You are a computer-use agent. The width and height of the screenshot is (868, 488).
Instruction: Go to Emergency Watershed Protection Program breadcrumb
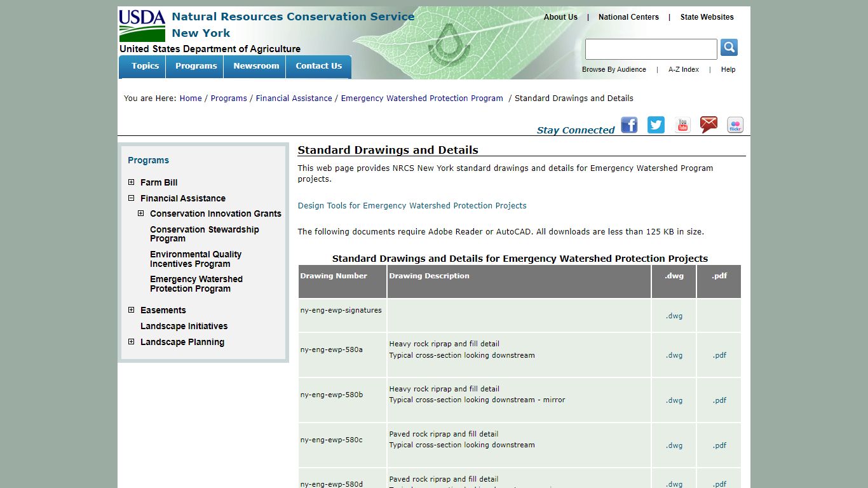tap(422, 98)
